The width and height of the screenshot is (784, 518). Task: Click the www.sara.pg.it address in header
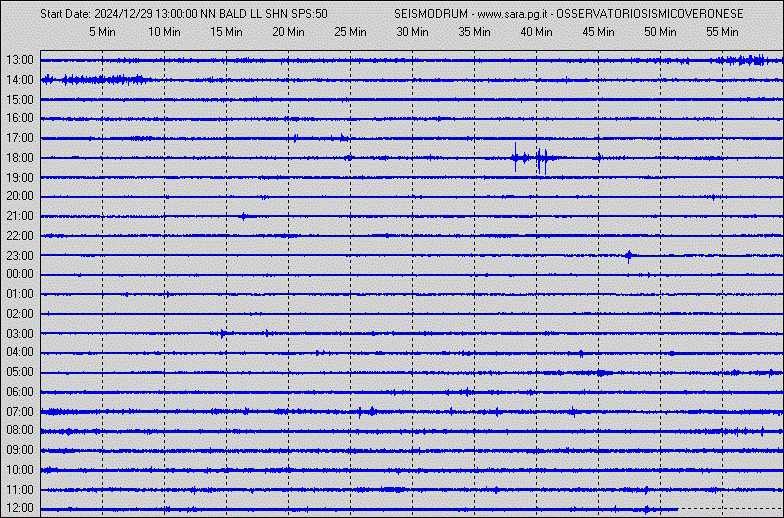coord(512,14)
